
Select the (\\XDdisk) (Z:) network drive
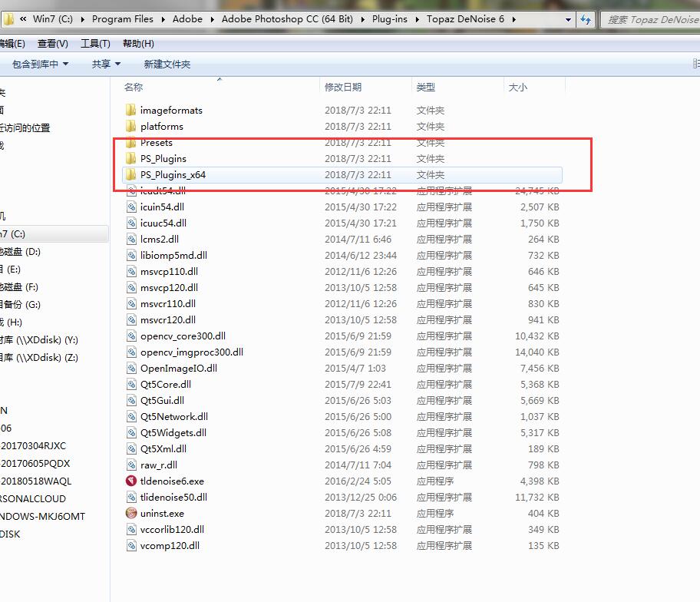point(39,357)
